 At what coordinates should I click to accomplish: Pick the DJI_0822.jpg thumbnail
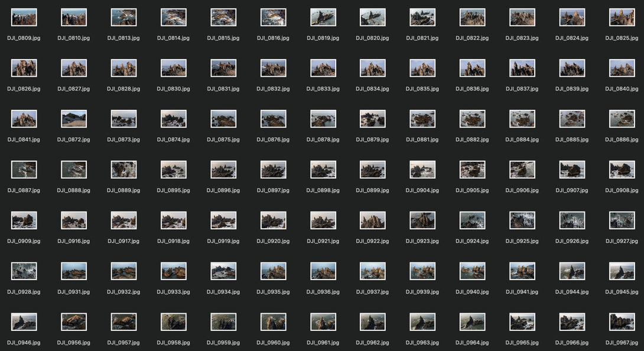[472, 17]
